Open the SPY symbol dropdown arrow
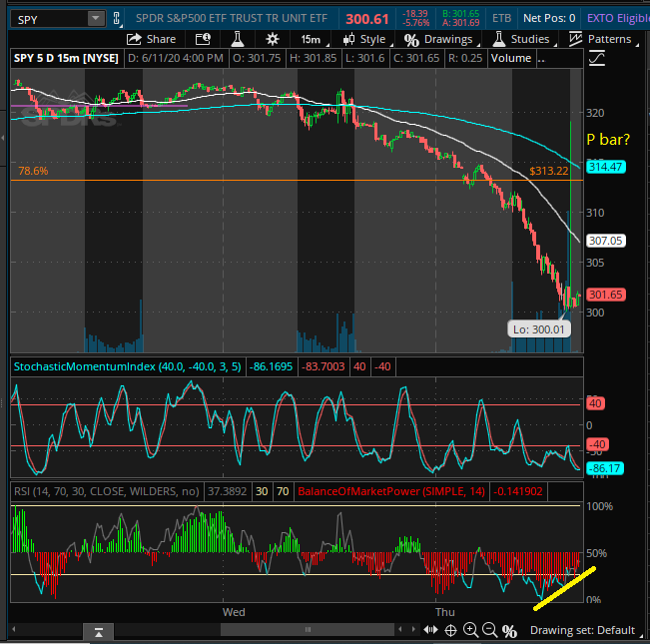Image resolution: width=650 pixels, height=644 pixels. point(96,19)
